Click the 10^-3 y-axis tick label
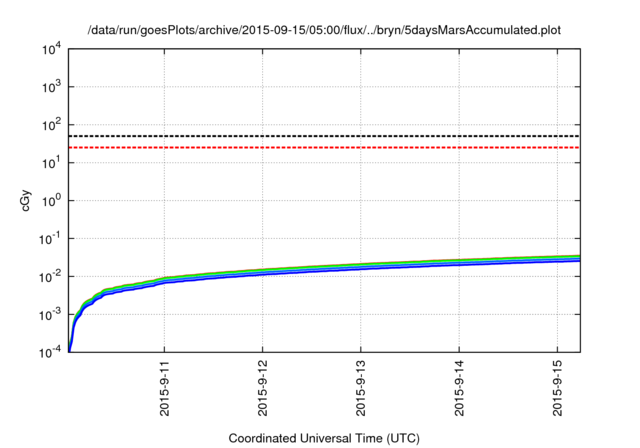 coord(51,315)
